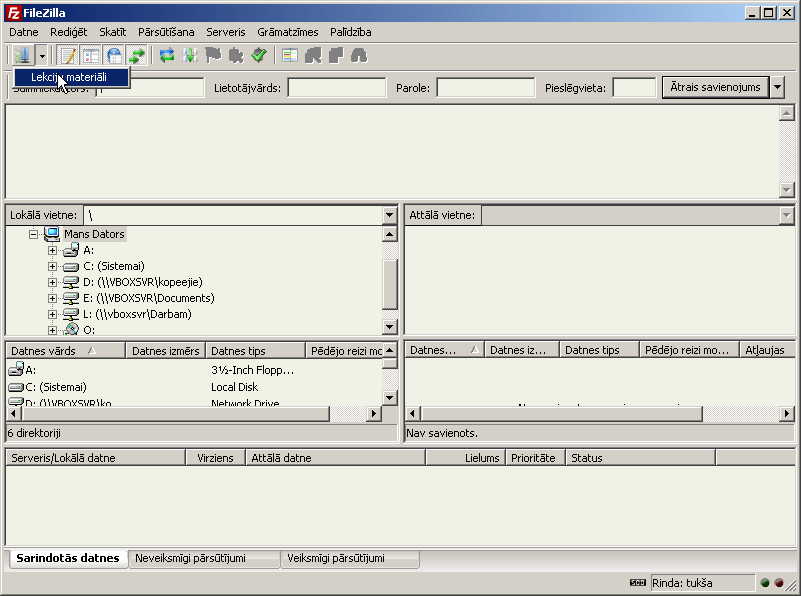Open the Site Manager icon
The image size is (801, 596).
pyautogui.click(x=22, y=55)
